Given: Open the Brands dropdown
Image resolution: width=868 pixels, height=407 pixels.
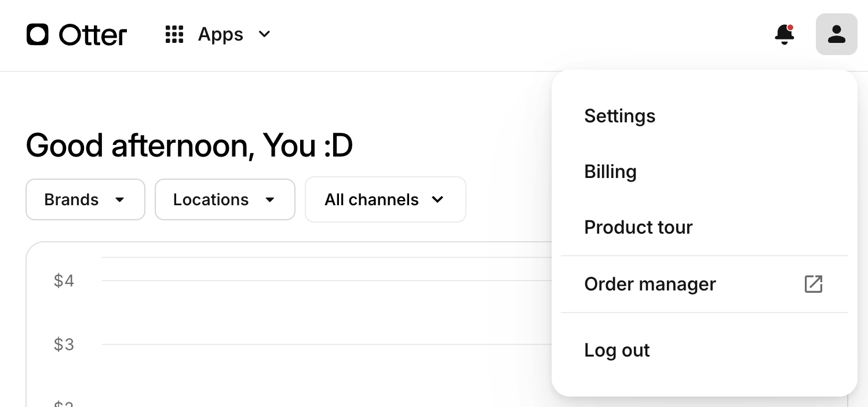Looking at the screenshot, I should (x=85, y=199).
